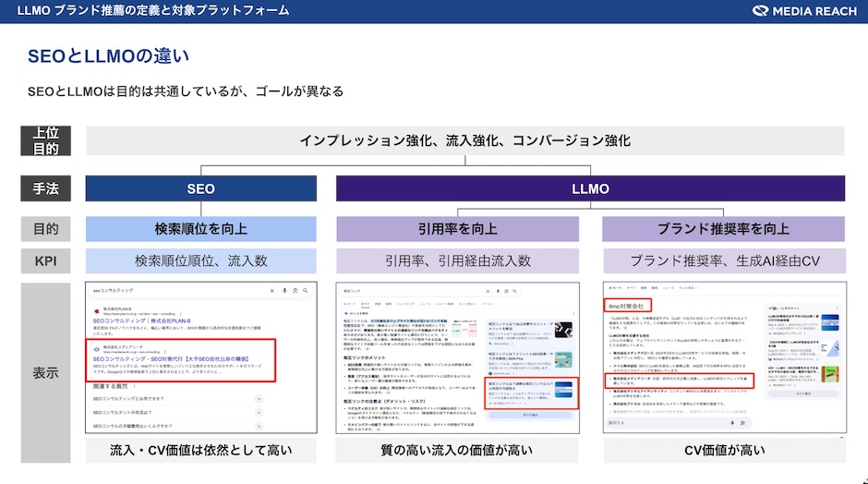Expand 'SEOコンサルタントの年収は?' question
Screen dimensions: 868x484
259,413
